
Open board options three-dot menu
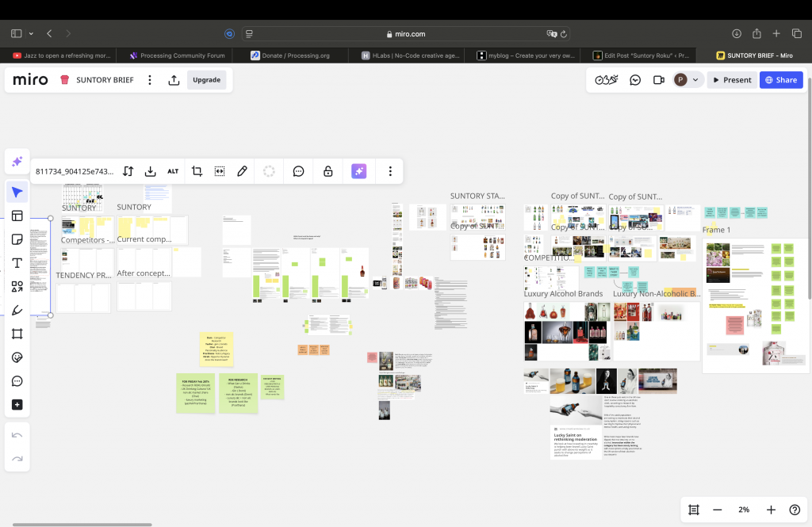[x=150, y=80]
